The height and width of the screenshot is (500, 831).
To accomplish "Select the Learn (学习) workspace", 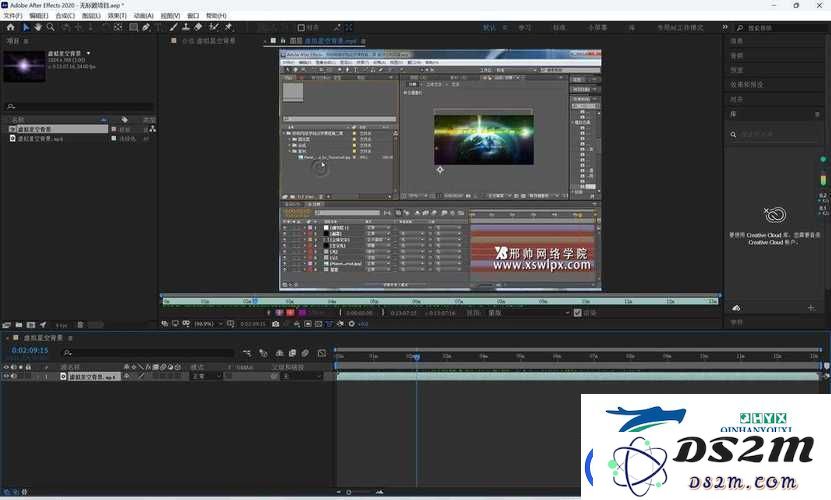I will (525, 27).
